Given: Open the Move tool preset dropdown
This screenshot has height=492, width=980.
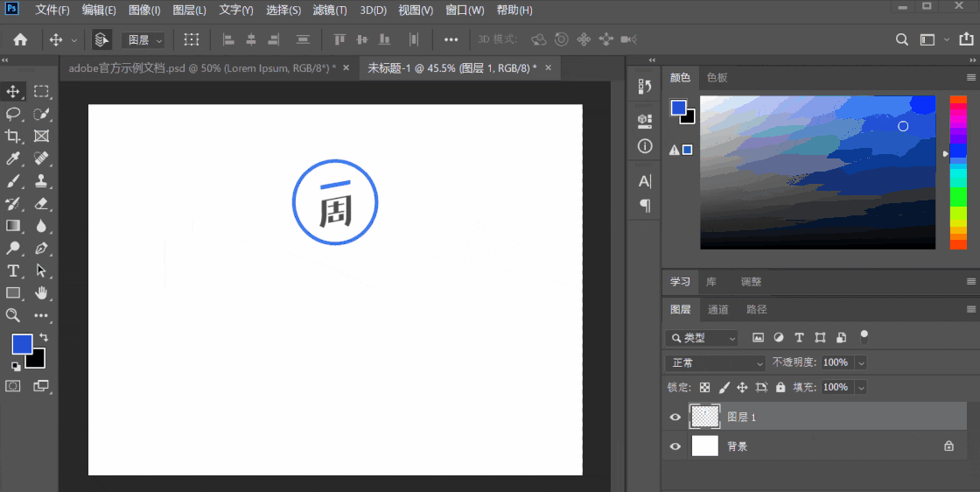Looking at the screenshot, I should [73, 40].
